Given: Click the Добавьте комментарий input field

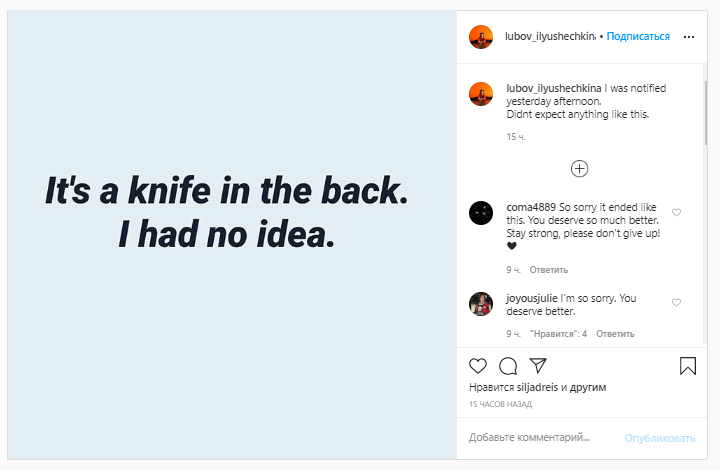Looking at the screenshot, I should point(542,437).
